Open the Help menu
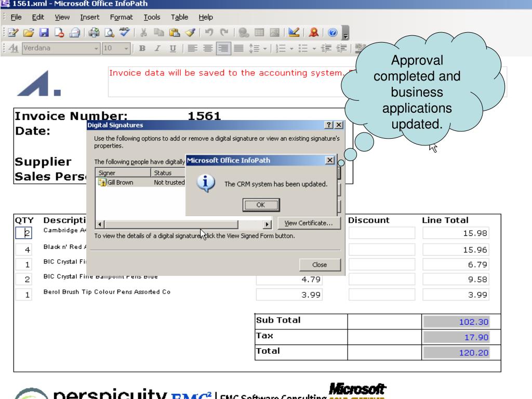532x399 pixels. click(206, 17)
